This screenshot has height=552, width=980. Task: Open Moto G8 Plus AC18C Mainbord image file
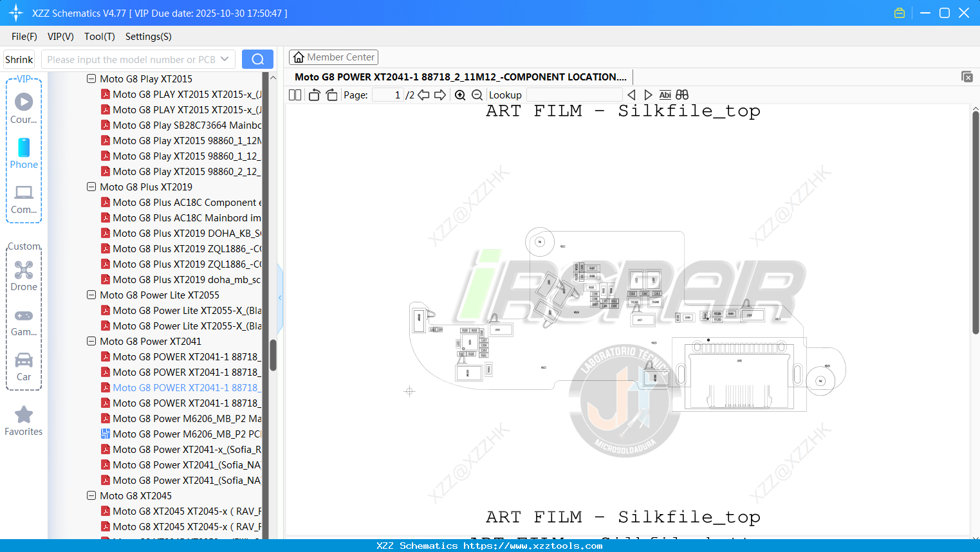[x=181, y=218]
